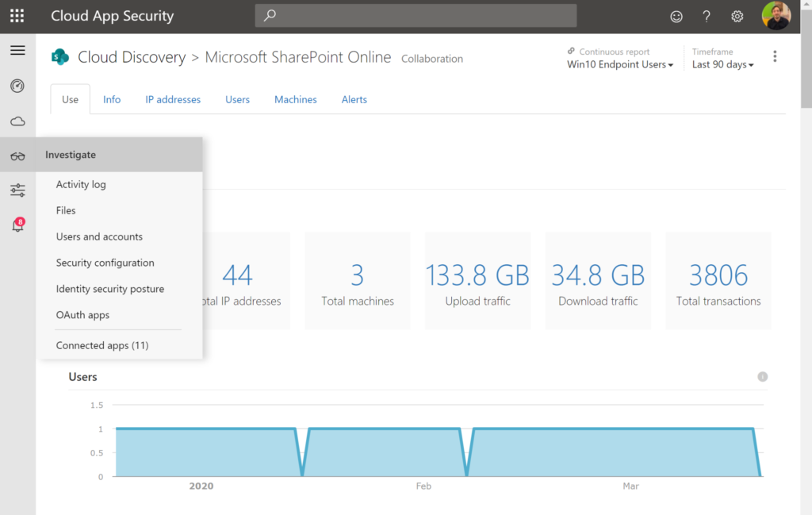Viewport: 812px width, 515px height.
Task: Open OAuth apps menu item
Action: (x=82, y=315)
